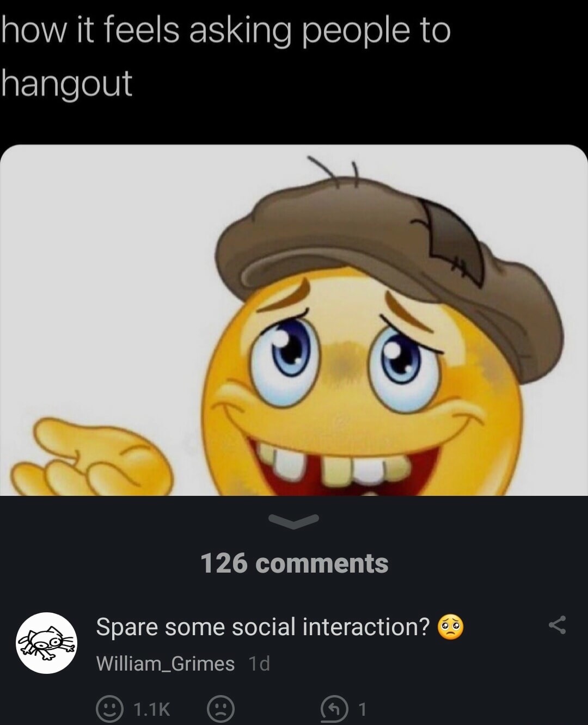Tap the downward arrow above 126 comments
588x725 pixels.
(294, 522)
